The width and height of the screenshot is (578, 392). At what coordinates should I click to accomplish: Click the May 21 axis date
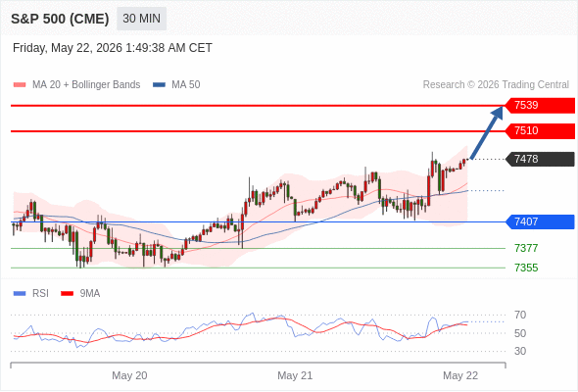pyautogui.click(x=295, y=375)
